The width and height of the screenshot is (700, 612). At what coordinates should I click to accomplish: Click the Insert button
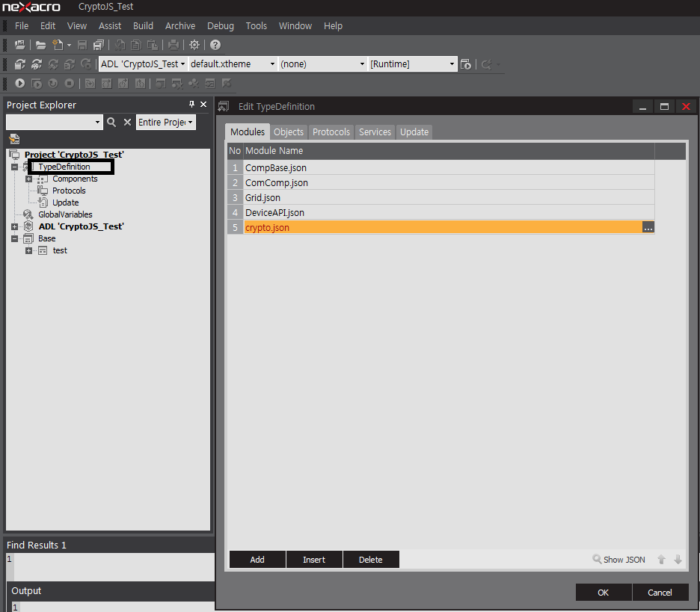tap(314, 560)
